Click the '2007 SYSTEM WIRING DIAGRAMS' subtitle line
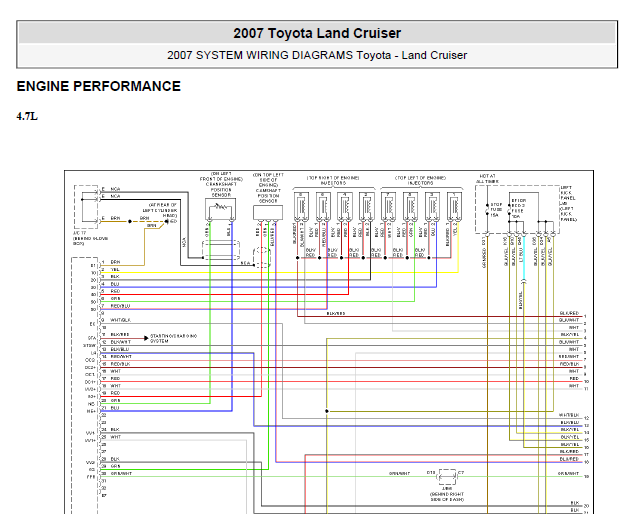This screenshot has width=642, height=514. [x=317, y=55]
